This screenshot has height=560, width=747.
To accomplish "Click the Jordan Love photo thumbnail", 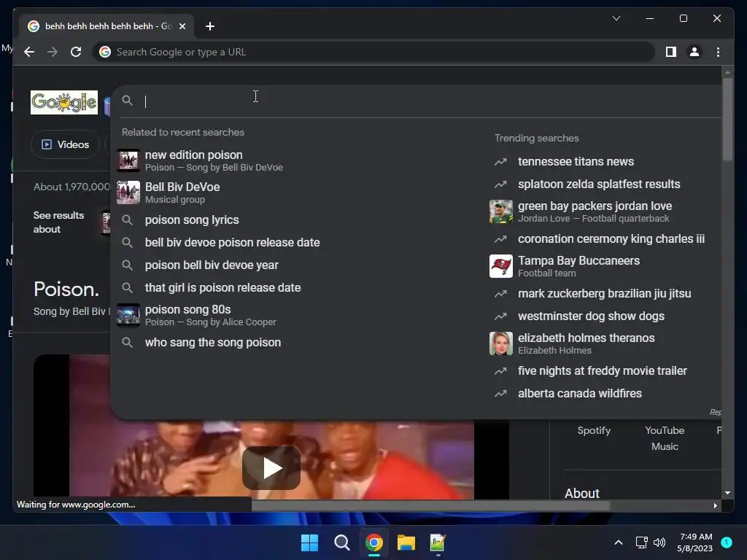I will point(500,212).
